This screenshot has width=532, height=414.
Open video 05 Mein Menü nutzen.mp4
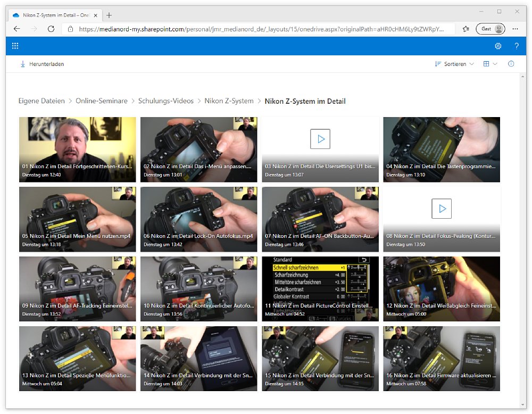pos(77,219)
